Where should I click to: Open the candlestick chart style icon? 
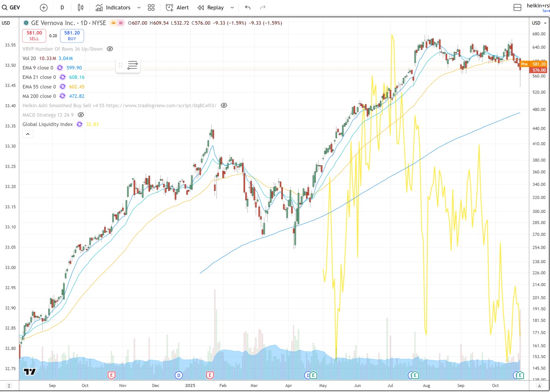[81, 7]
